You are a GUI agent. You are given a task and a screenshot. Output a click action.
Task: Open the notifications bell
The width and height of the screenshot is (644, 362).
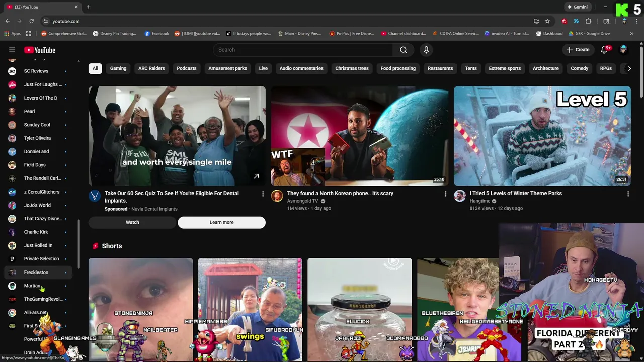[x=605, y=50]
